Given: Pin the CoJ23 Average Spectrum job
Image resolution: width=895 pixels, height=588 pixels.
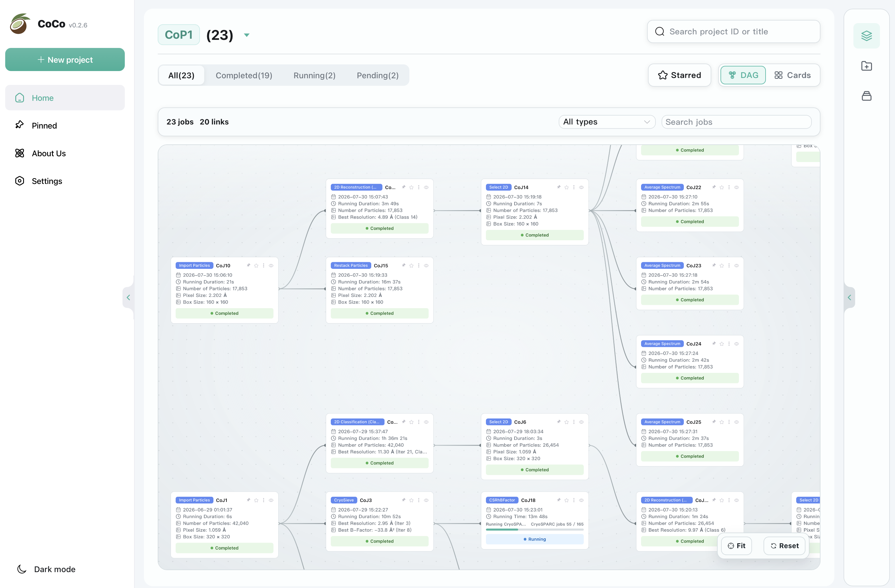Looking at the screenshot, I should (714, 265).
